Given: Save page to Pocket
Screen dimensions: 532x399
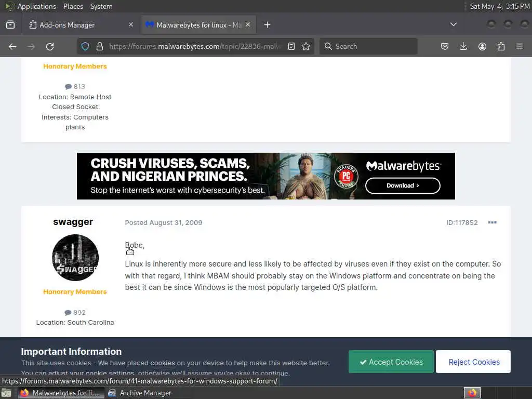Looking at the screenshot, I should 445,46.
